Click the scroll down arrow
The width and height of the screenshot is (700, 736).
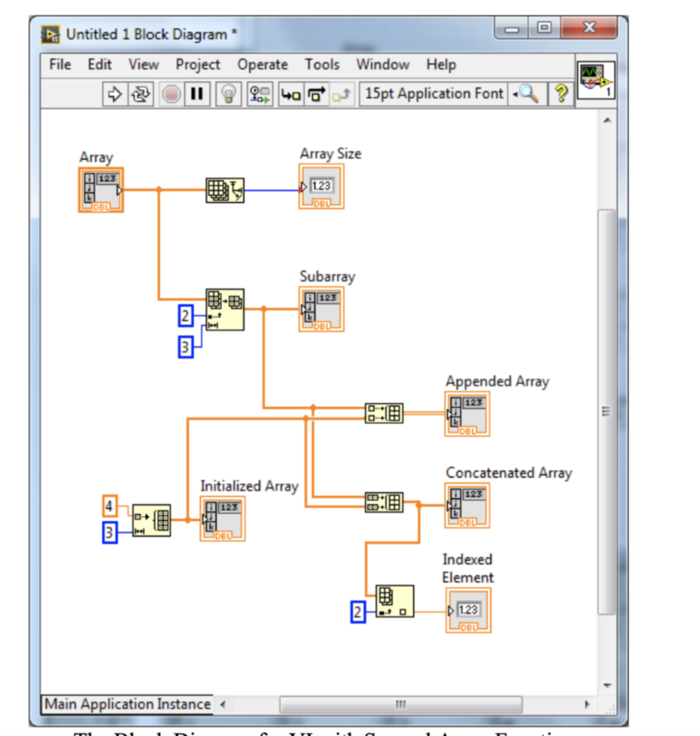tap(607, 685)
